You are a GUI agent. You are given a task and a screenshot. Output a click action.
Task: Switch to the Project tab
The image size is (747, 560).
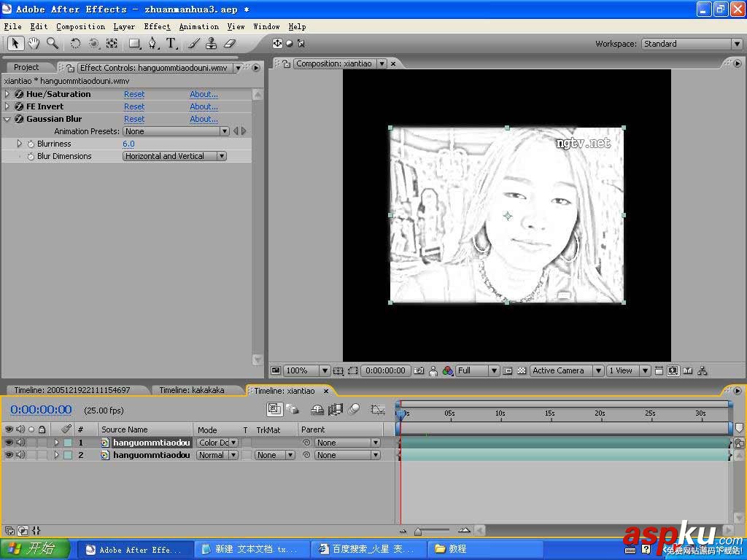tap(26, 67)
